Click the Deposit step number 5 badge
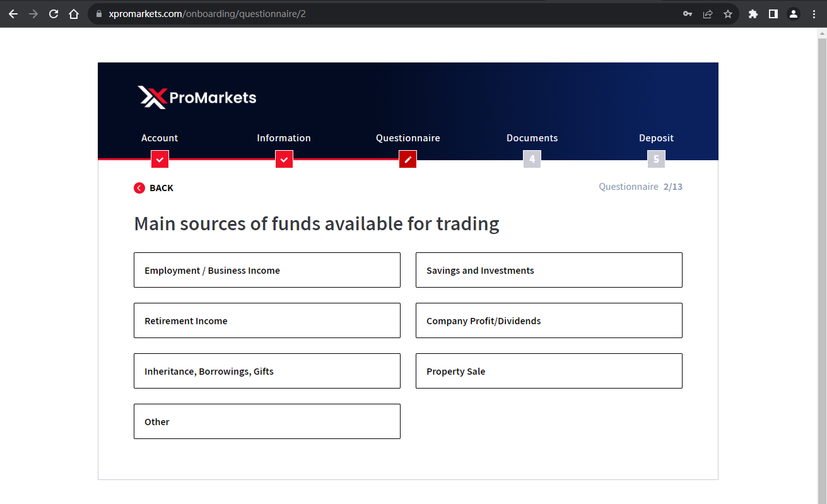The width and height of the screenshot is (827, 504). 657,160
